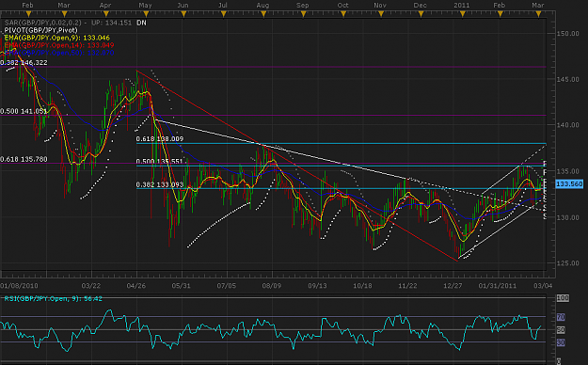The width and height of the screenshot is (588, 365).
Task: Click the 125.00 price axis value
Action: [567, 263]
